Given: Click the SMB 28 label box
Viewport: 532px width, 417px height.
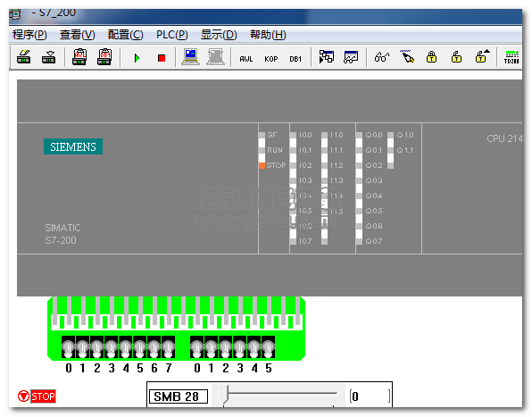Looking at the screenshot, I should click(179, 396).
